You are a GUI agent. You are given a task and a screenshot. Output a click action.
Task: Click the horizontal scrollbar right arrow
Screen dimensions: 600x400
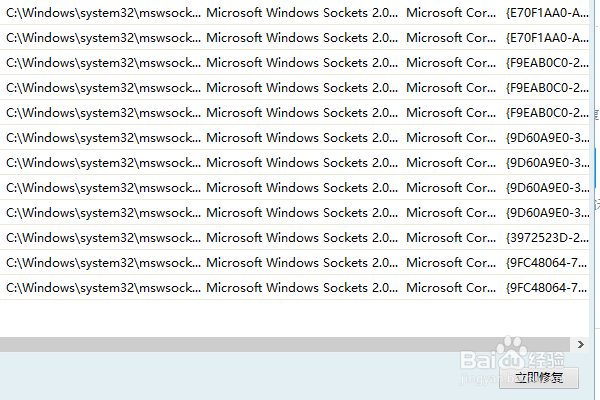pos(580,343)
